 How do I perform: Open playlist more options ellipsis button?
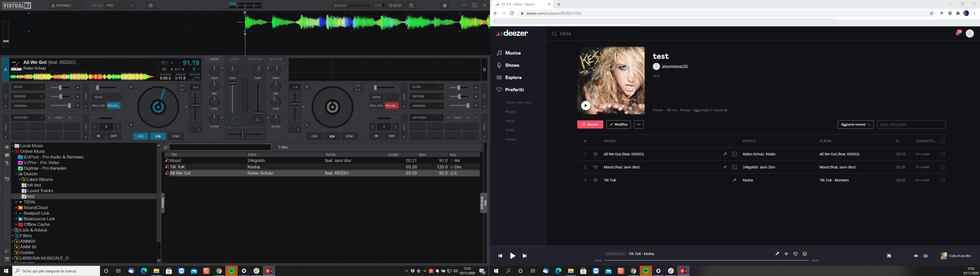tap(639, 124)
